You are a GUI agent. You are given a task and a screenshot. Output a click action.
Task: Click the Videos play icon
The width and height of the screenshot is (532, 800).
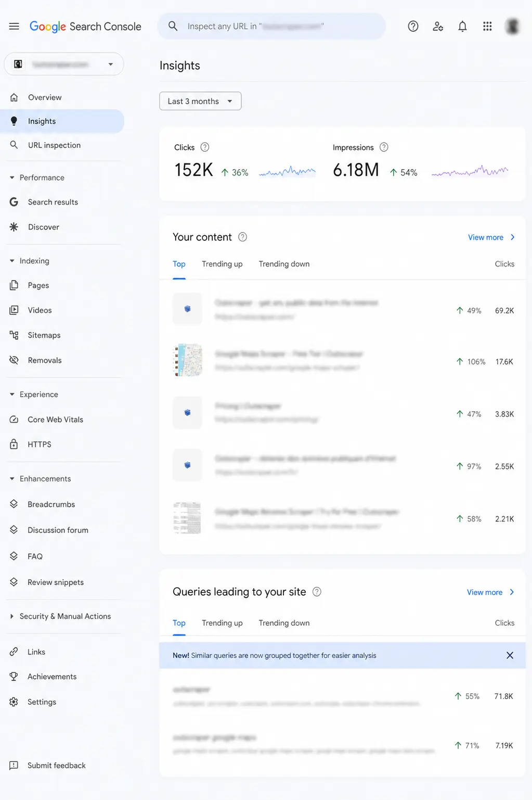pos(14,310)
